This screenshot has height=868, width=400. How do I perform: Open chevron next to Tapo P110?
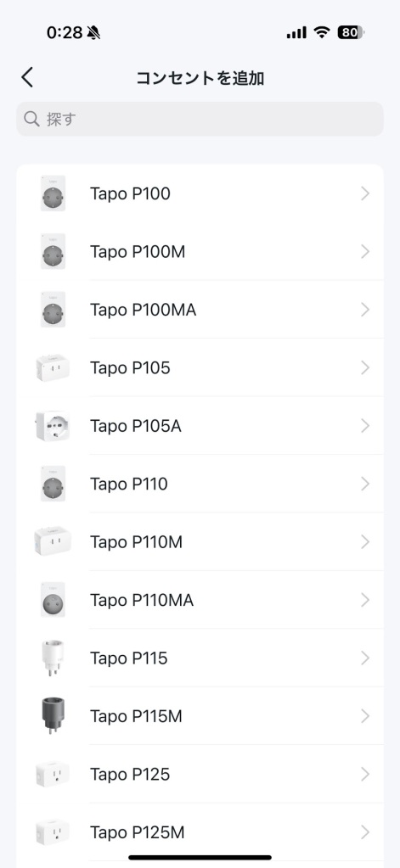[364, 484]
